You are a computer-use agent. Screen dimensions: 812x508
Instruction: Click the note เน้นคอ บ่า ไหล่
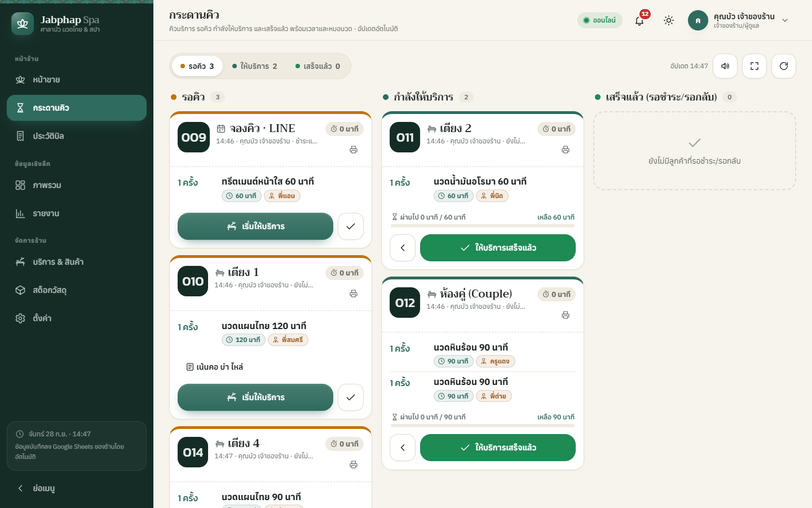click(215, 367)
